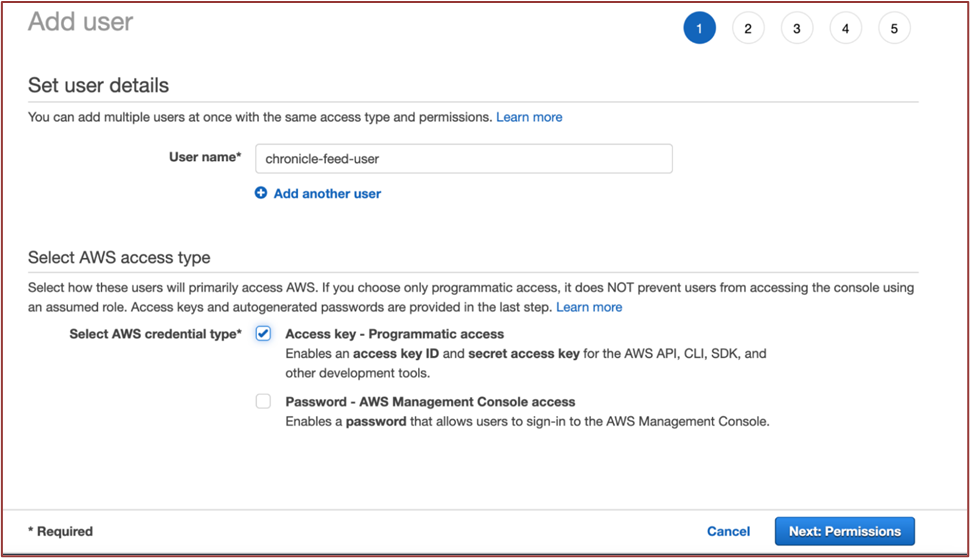
Task: Click the '* Required' footnote text
Action: coord(61,531)
